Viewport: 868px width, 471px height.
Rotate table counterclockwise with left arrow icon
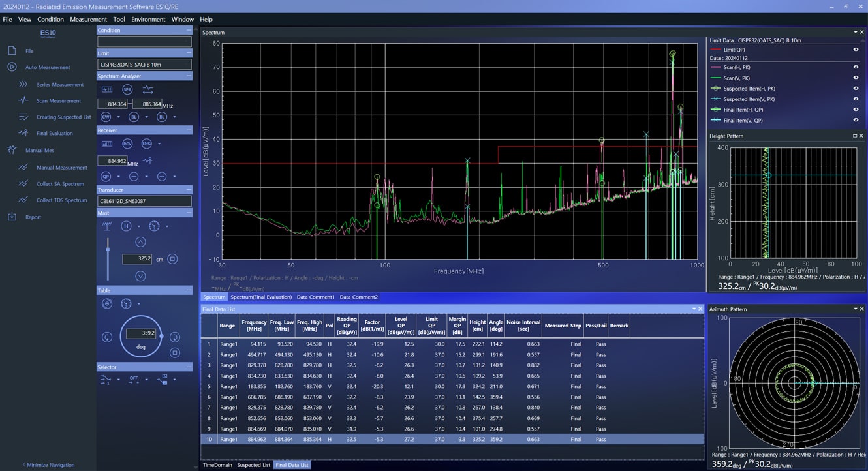tap(107, 337)
